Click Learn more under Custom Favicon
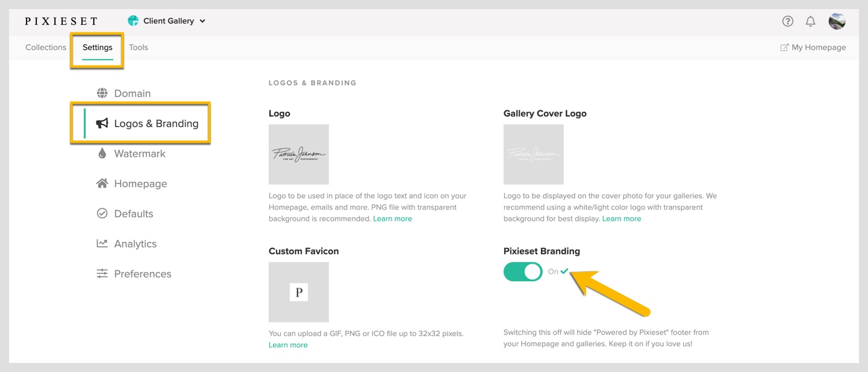868x372 pixels. coord(288,345)
